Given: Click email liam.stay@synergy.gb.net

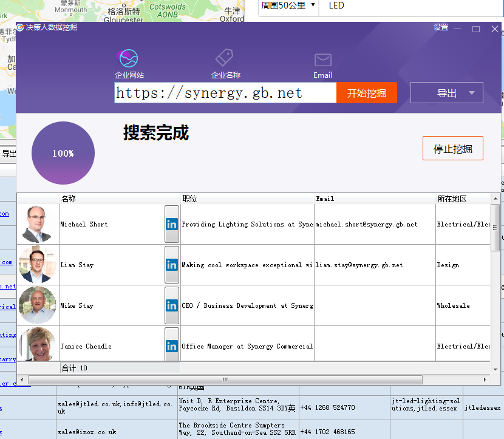Looking at the screenshot, I should 359,265.
